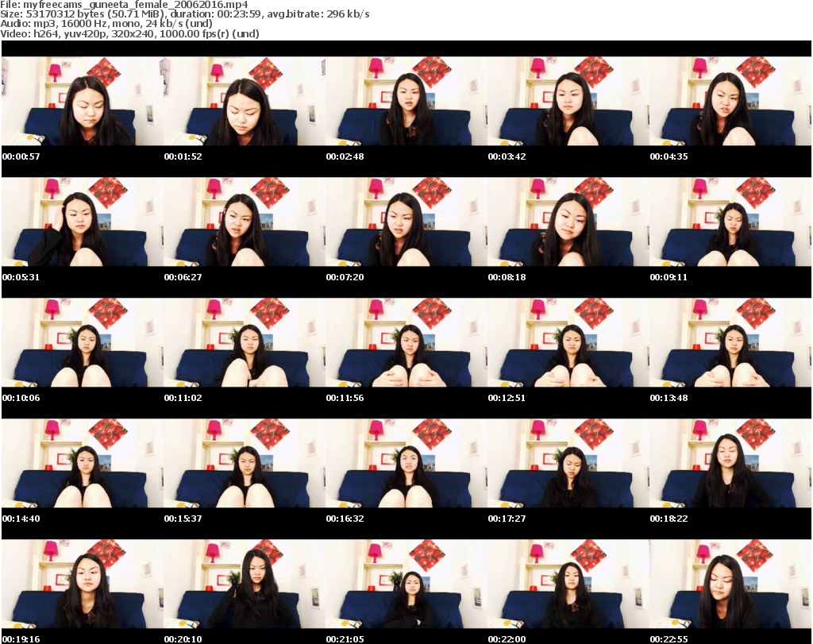813x644 pixels.
Task: Select the thumbnail above timestamp 00:17:27
Action: click(568, 464)
